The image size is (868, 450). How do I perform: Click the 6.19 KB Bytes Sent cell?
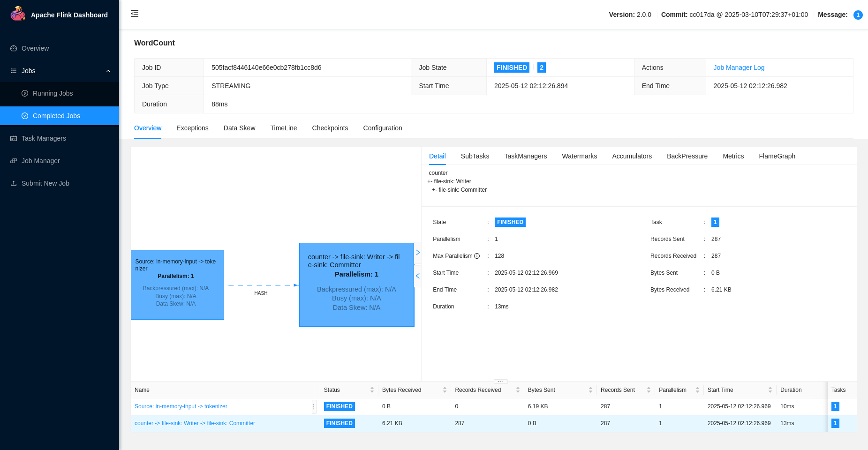[538, 406]
